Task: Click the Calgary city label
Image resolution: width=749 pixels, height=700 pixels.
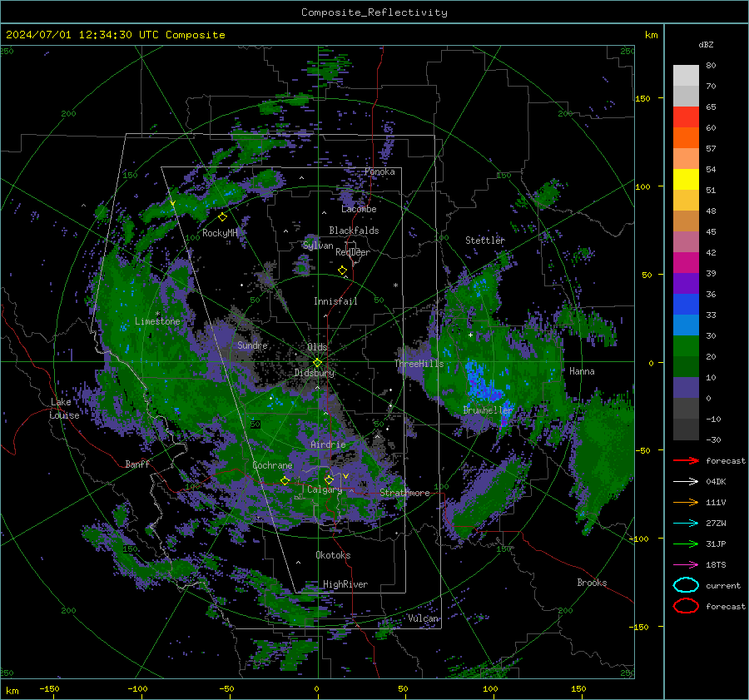Action: [325, 489]
